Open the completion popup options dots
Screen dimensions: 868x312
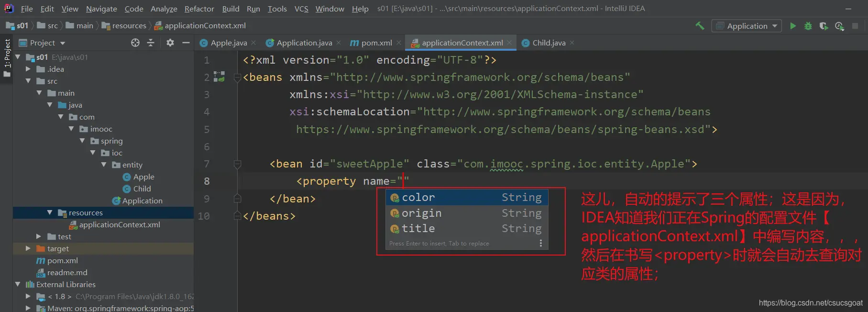541,243
